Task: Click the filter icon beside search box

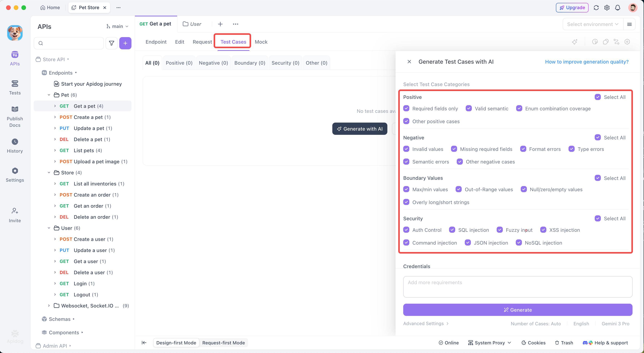Action: (111, 43)
